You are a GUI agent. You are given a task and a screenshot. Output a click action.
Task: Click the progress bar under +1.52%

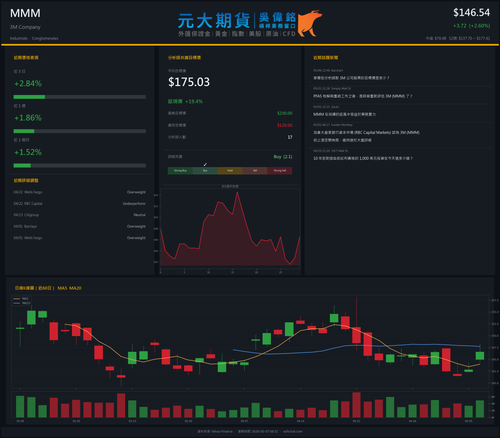tap(80, 166)
